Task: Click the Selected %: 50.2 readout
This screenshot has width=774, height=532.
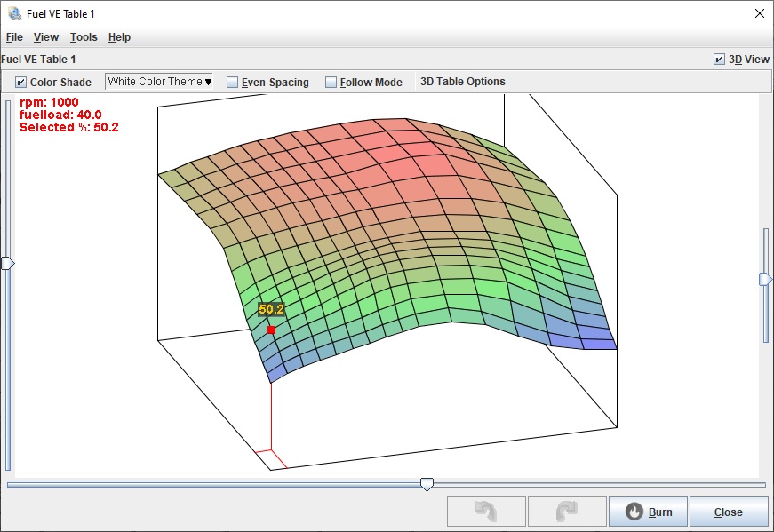Action: (x=69, y=127)
